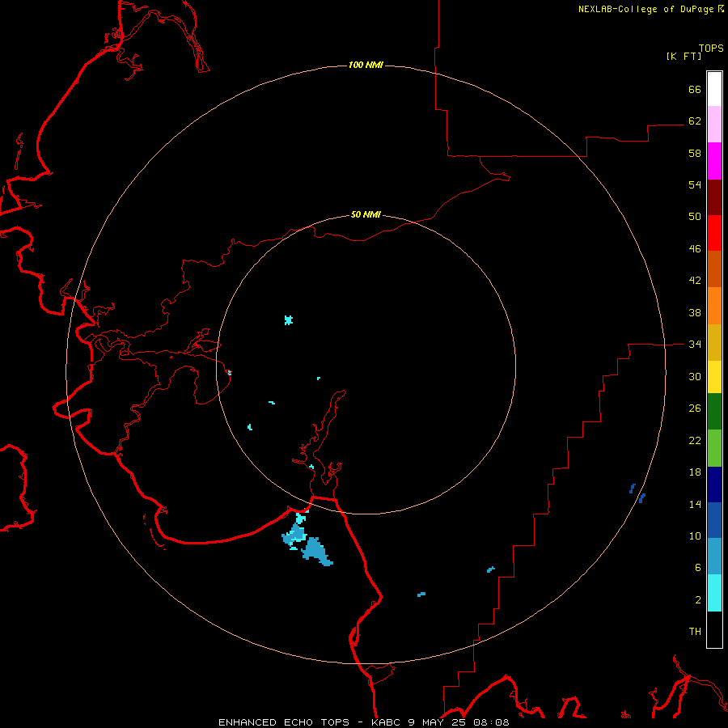Click the 08:08 timestamp in caption
Screen dimensions: 728x728
491,722
